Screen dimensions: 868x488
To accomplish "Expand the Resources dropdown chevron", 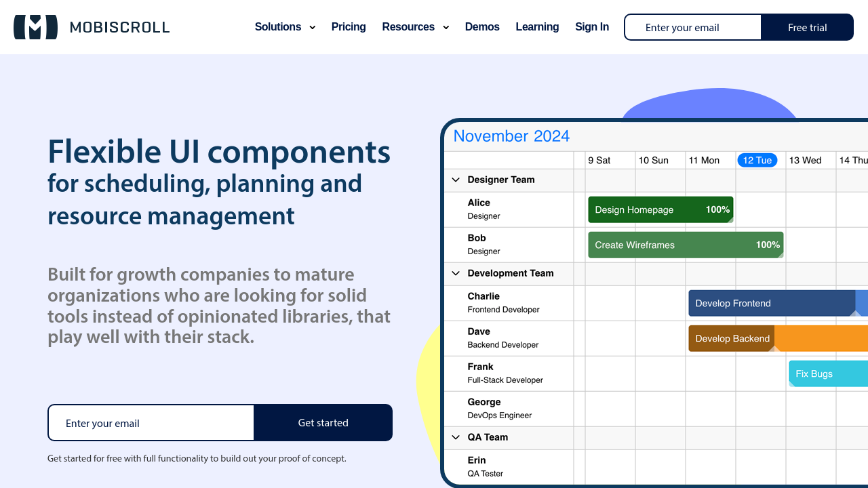I will point(446,28).
